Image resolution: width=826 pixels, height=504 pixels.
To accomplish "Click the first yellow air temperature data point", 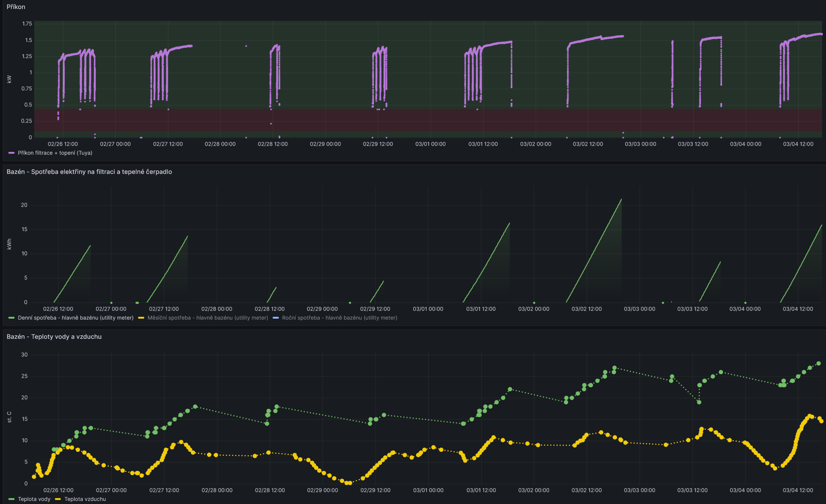I will point(34,476).
